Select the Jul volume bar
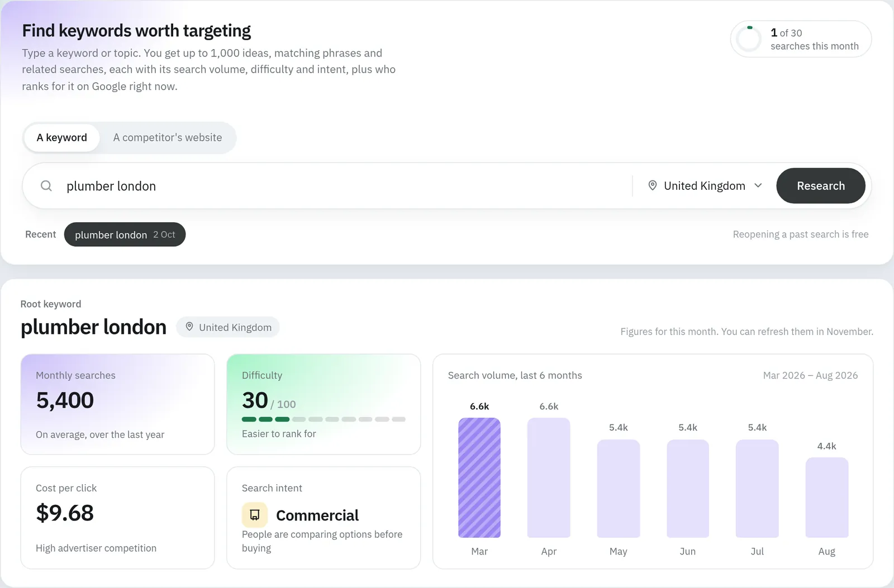The image size is (894, 588). tap(757, 489)
